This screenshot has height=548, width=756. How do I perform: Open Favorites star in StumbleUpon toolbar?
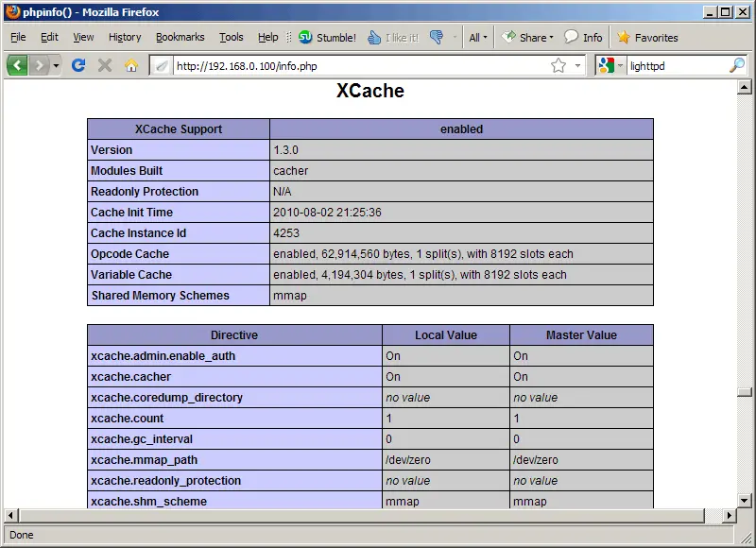(x=624, y=37)
